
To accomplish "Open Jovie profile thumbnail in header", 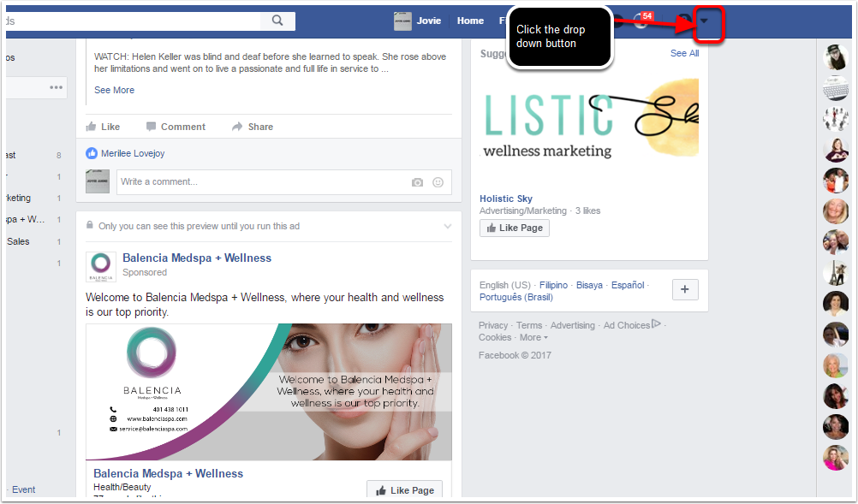I will 402,21.
